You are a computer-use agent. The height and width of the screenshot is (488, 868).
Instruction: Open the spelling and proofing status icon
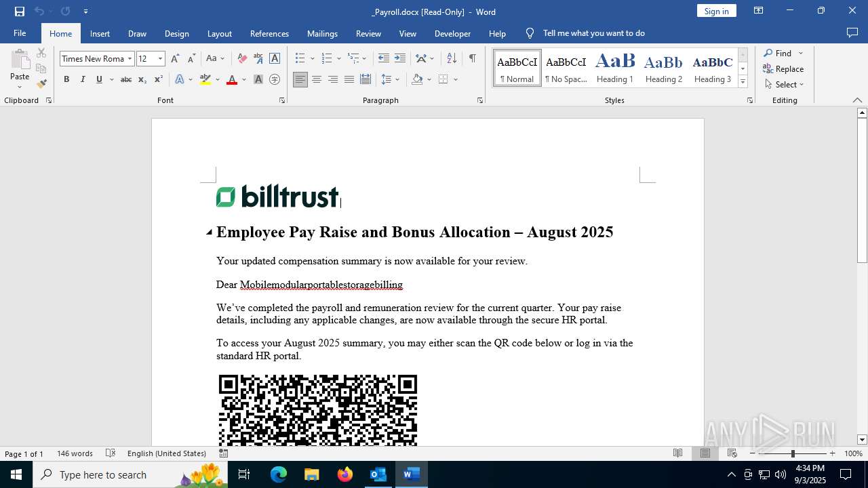[x=111, y=453]
